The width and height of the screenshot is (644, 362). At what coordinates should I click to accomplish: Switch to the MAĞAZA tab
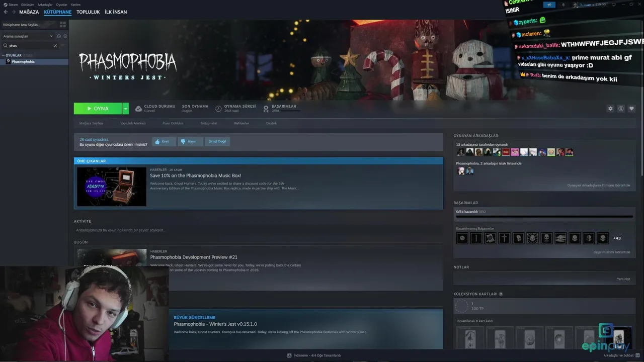point(29,12)
